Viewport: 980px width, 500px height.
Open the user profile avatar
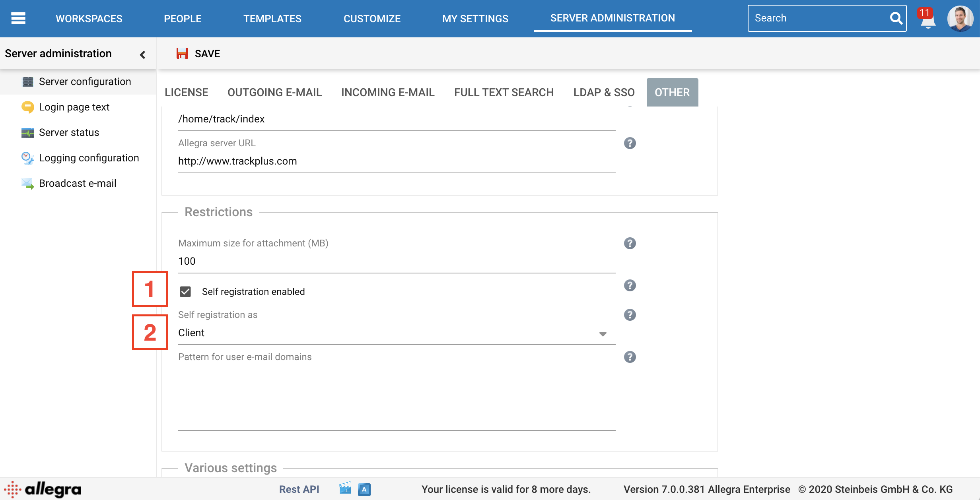tap(960, 18)
